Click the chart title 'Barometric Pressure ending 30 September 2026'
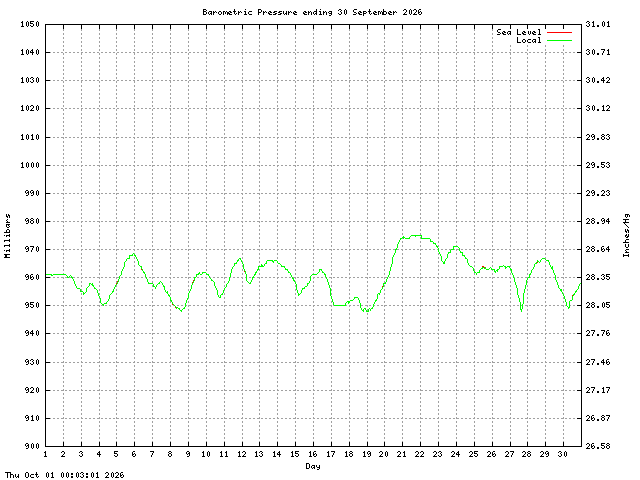 312,12
